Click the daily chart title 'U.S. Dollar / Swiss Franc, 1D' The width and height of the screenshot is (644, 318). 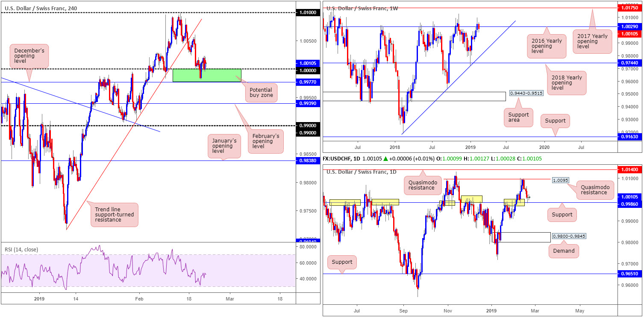[x=361, y=172]
